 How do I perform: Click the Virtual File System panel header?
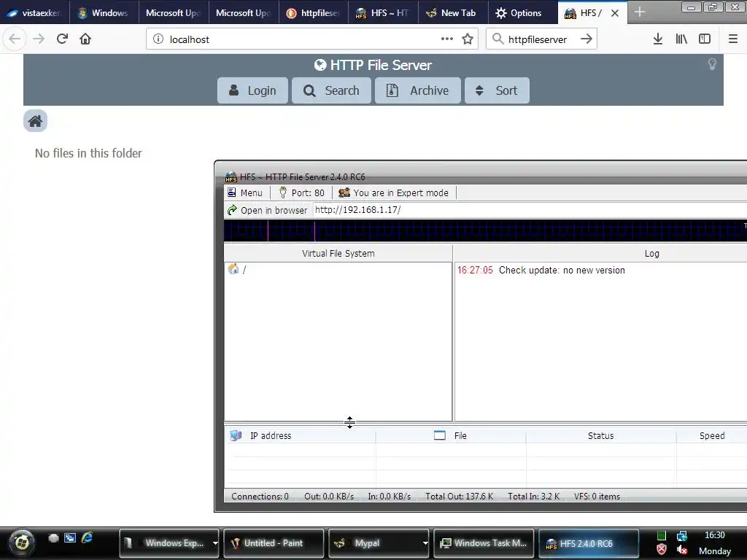tap(338, 253)
